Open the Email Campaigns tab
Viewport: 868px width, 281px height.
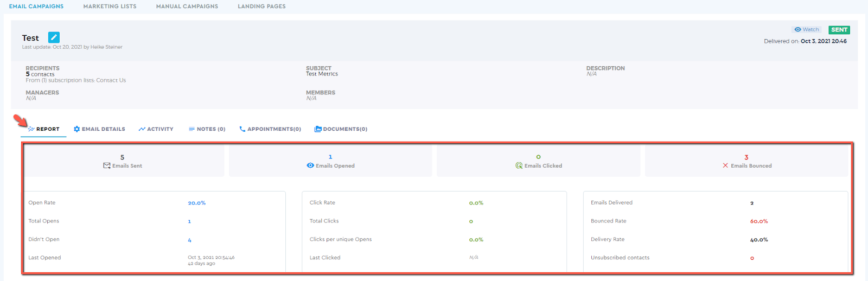36,7
